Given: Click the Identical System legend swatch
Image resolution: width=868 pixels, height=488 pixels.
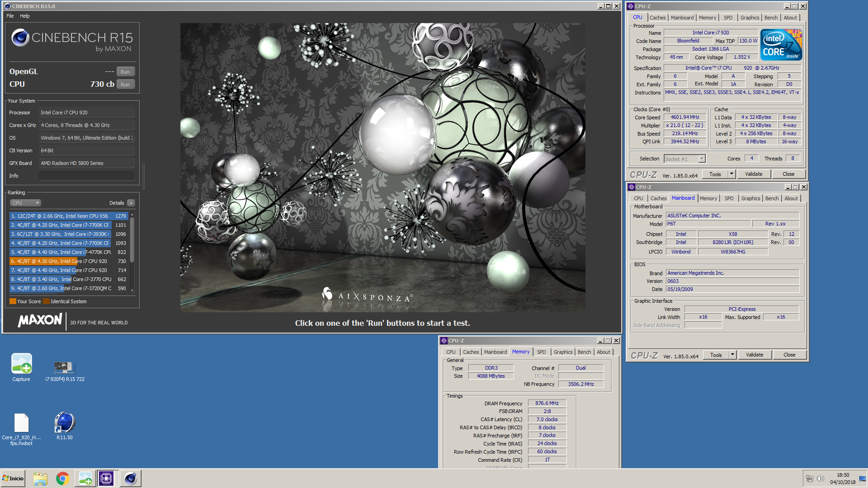Looking at the screenshot, I should pos(47,301).
